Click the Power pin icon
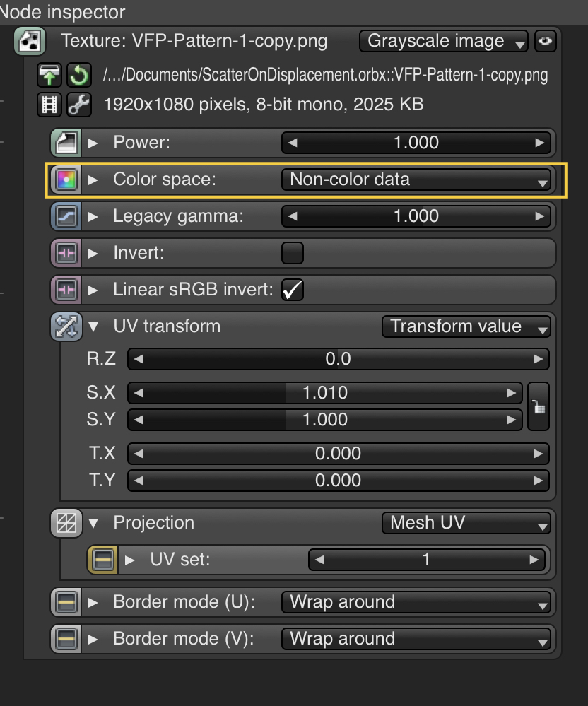This screenshot has height=706, width=588. (x=66, y=143)
